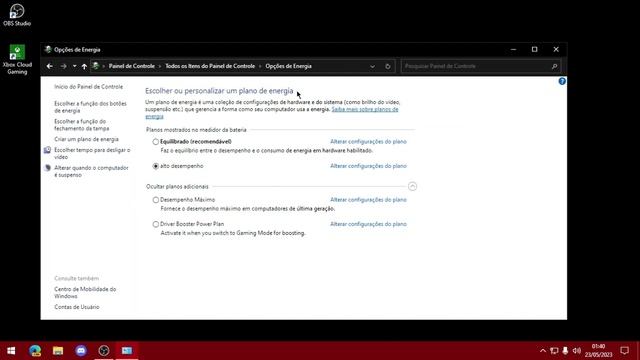The width and height of the screenshot is (640, 360).
Task: Select Todos os Itens do Painel breadcrumb
Action: point(210,66)
